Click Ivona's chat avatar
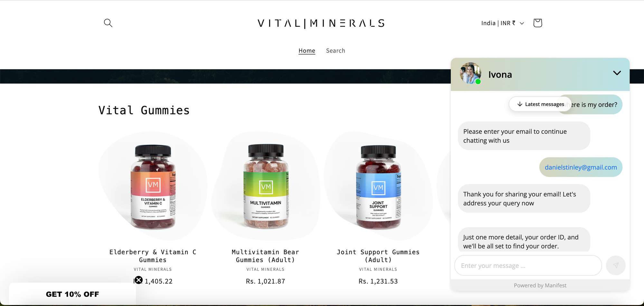644x306 pixels. point(470,74)
